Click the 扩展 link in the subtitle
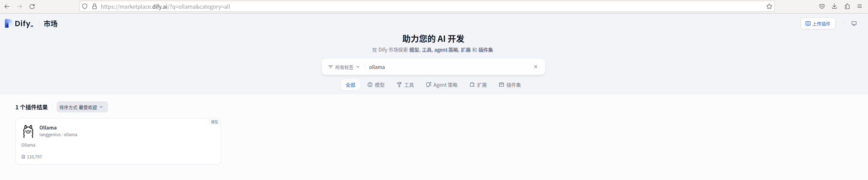The width and height of the screenshot is (868, 180). [466, 50]
